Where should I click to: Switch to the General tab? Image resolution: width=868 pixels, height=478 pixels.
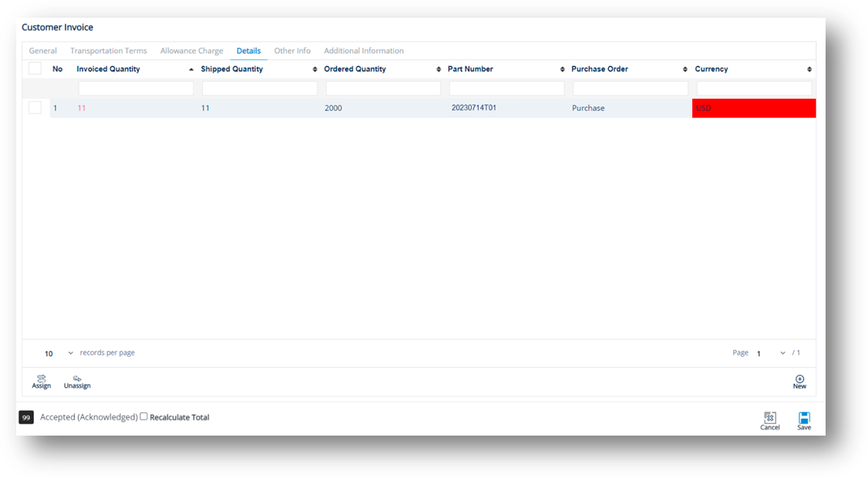point(42,50)
